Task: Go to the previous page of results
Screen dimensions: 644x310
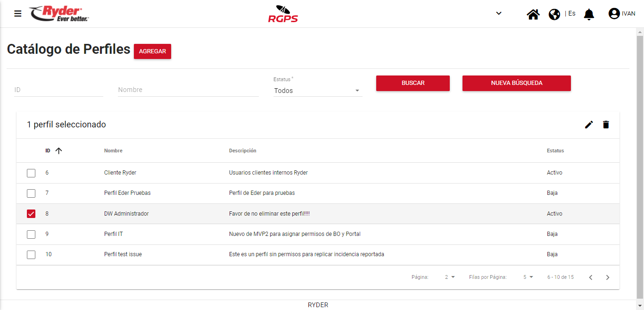Action: click(x=591, y=277)
